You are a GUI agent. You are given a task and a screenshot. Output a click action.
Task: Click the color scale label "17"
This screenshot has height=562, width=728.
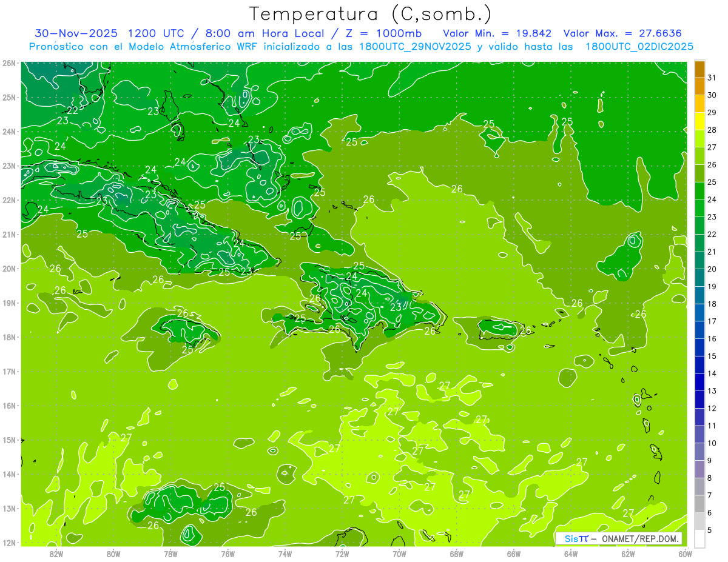point(712,321)
